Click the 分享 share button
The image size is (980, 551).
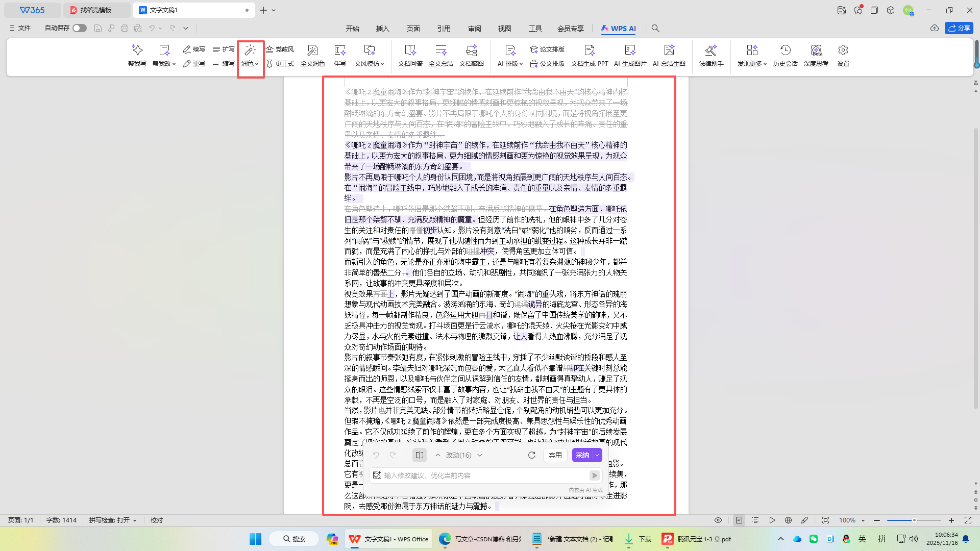pos(959,28)
